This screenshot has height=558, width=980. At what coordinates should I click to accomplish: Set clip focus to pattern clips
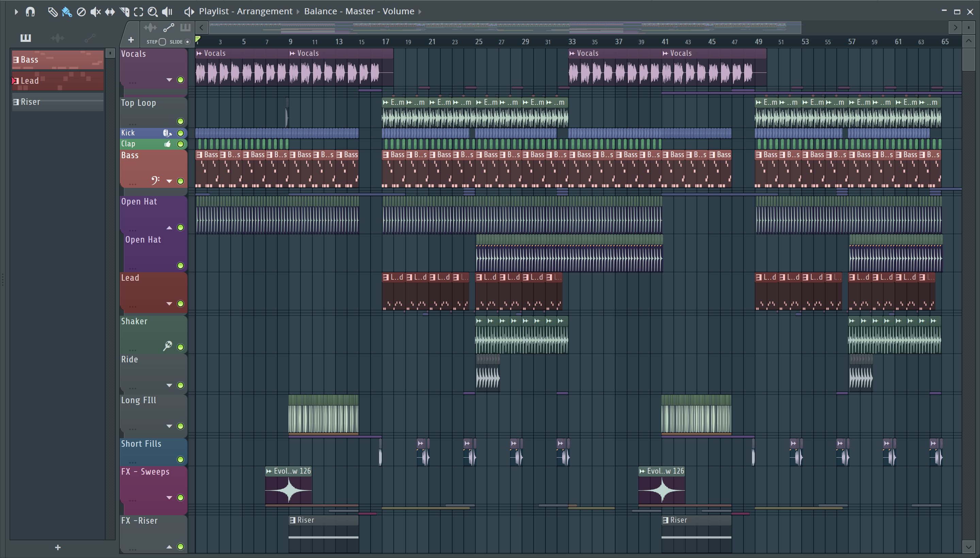click(x=185, y=28)
